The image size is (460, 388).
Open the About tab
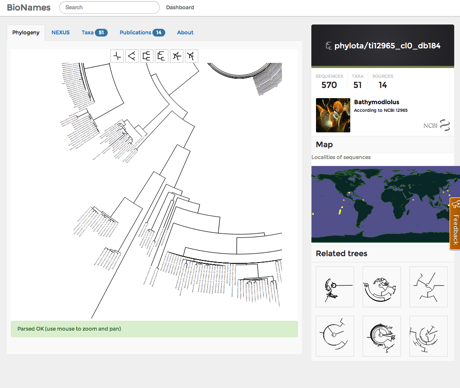click(x=185, y=33)
